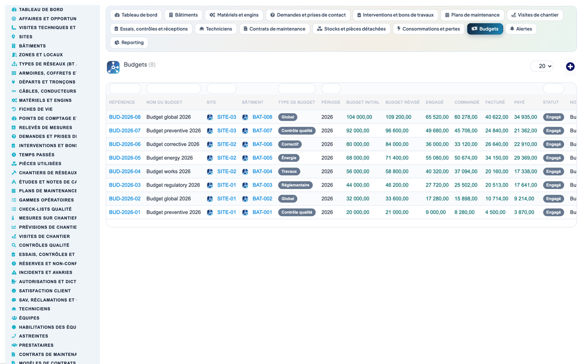This screenshot has height=364, width=588.
Task: Click the add budget plus icon
Action: click(x=570, y=67)
